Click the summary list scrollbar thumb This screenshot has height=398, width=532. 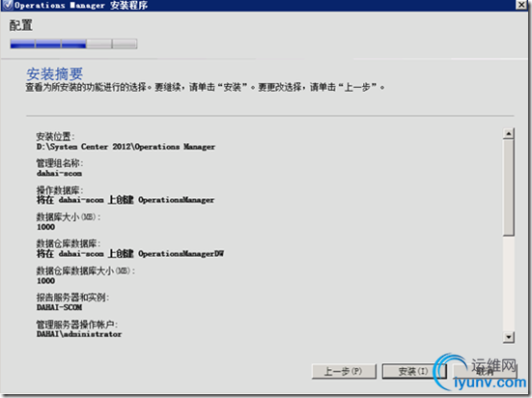(x=508, y=187)
